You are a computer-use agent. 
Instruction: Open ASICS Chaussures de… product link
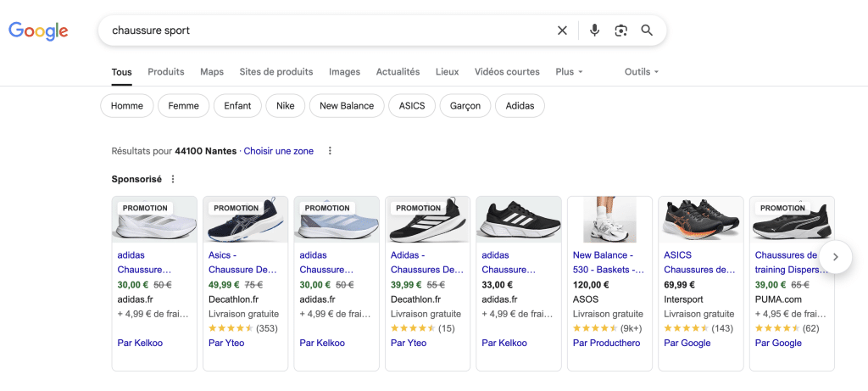699,263
